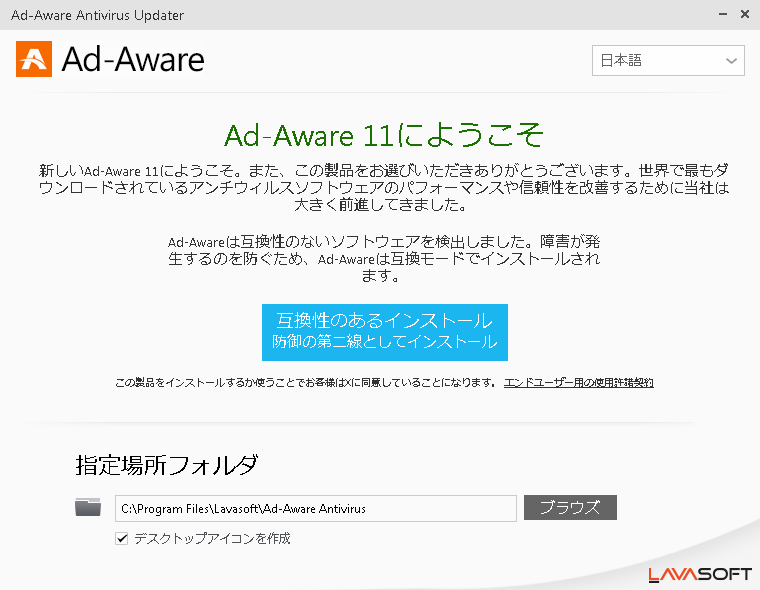
Task: Click the Ad-Aware 11にようこそ heading
Action: pyautogui.click(x=384, y=135)
